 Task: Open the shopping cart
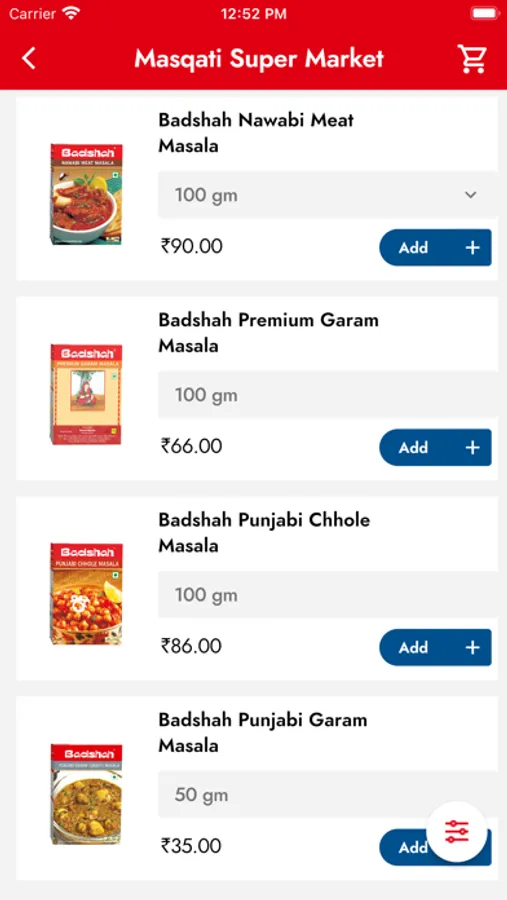472,59
